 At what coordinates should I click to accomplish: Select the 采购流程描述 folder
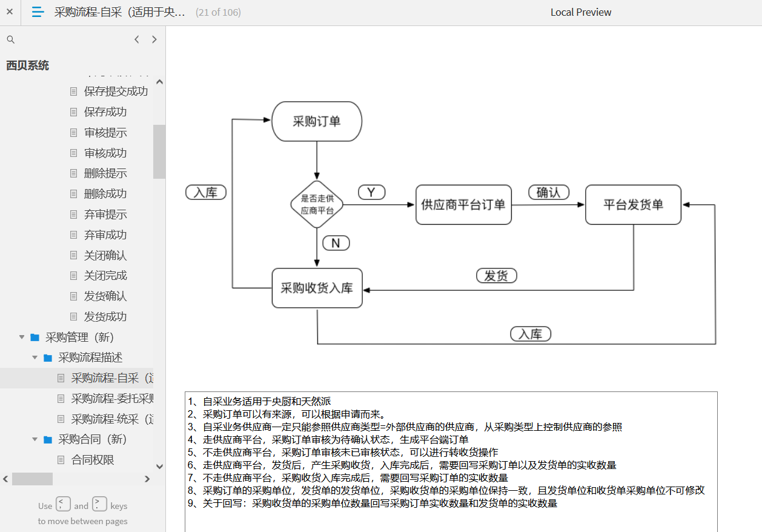[90, 358]
